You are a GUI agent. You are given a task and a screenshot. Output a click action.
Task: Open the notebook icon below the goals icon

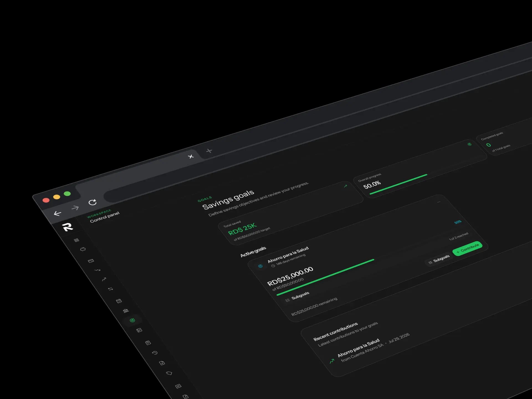[x=139, y=330]
